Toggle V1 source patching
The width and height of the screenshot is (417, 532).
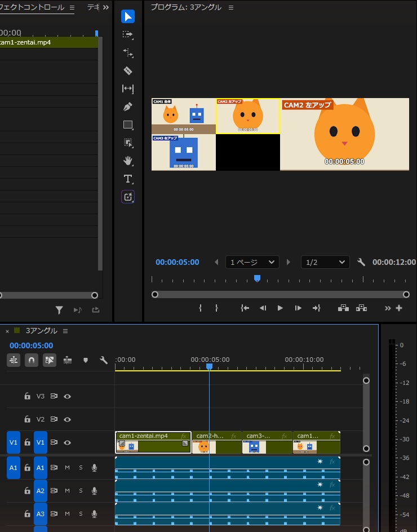pos(13,442)
